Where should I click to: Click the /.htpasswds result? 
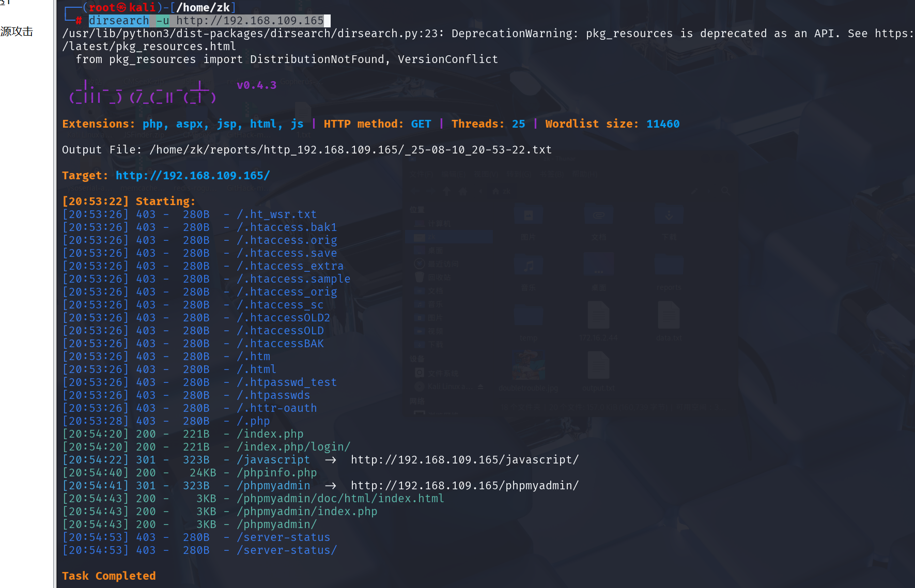tap(273, 395)
